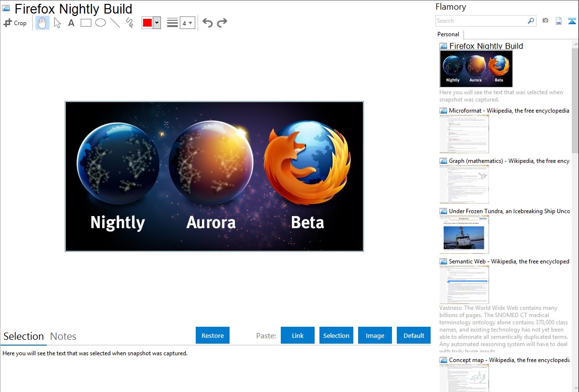Click the camera capture icon
The image size is (579, 392).
(545, 21)
